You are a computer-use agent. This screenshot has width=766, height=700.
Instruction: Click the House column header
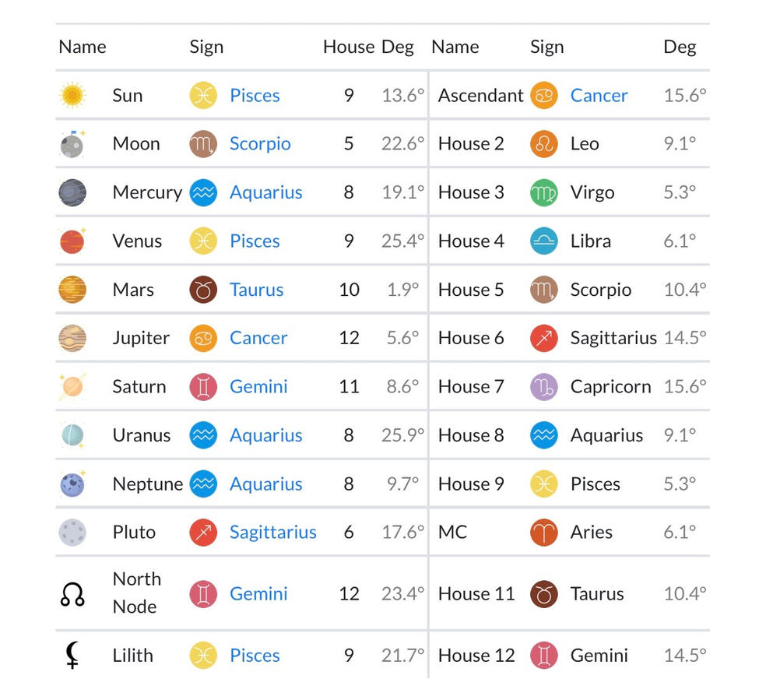(x=349, y=47)
